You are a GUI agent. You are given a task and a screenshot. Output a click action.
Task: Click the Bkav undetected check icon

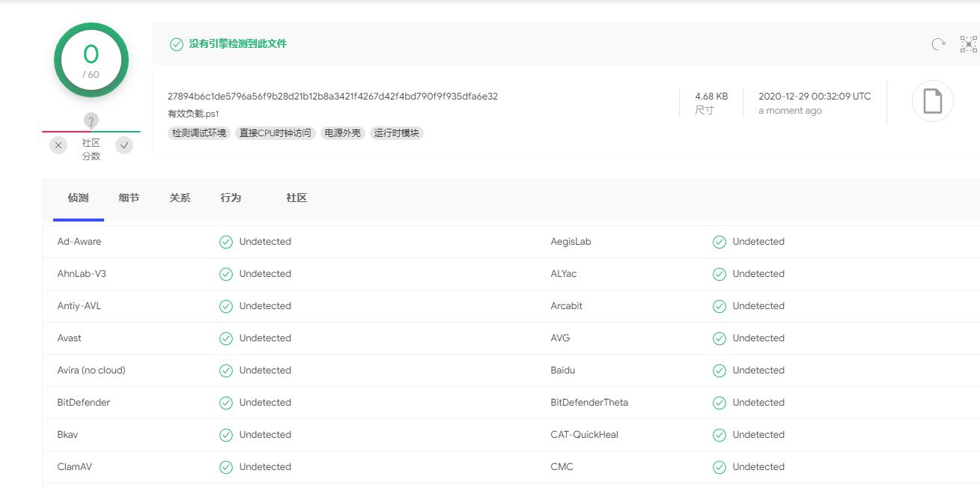226,435
